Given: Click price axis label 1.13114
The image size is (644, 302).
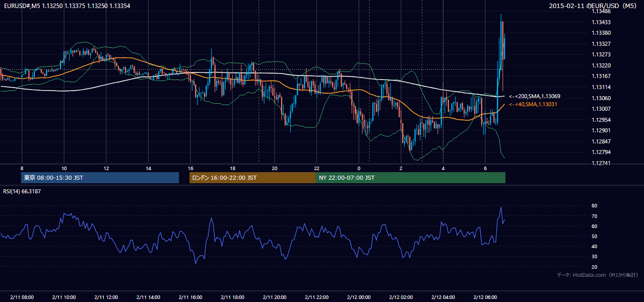Looking at the screenshot, I should coord(602,87).
